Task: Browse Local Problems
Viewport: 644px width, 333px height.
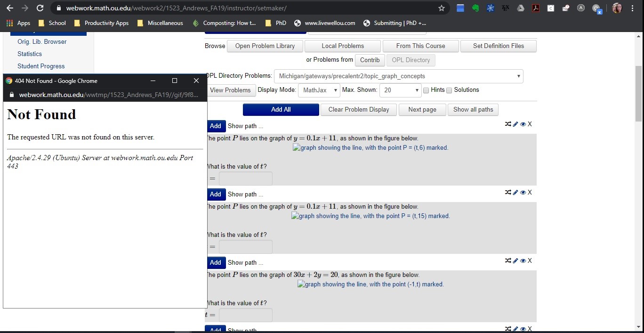Action: [343, 46]
